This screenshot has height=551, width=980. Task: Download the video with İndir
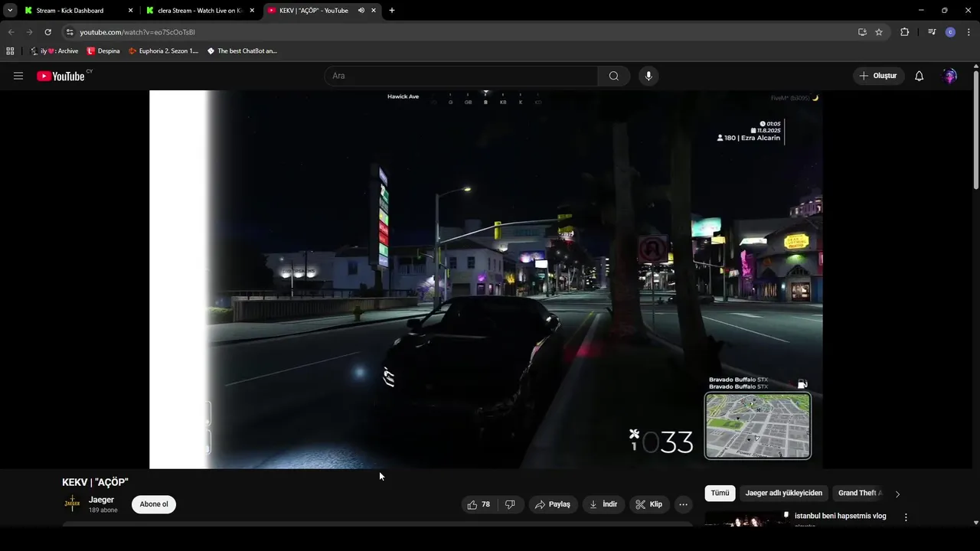tap(603, 504)
